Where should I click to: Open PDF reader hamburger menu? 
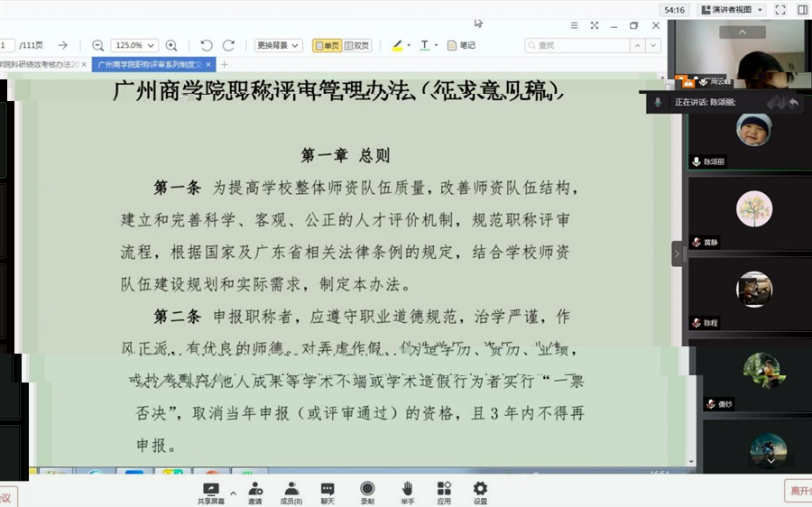point(574,25)
